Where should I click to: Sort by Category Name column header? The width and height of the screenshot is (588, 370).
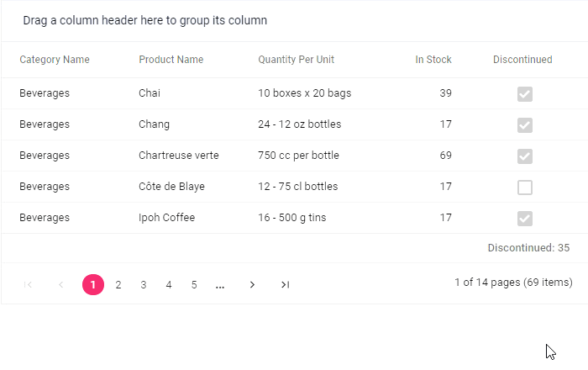point(55,60)
